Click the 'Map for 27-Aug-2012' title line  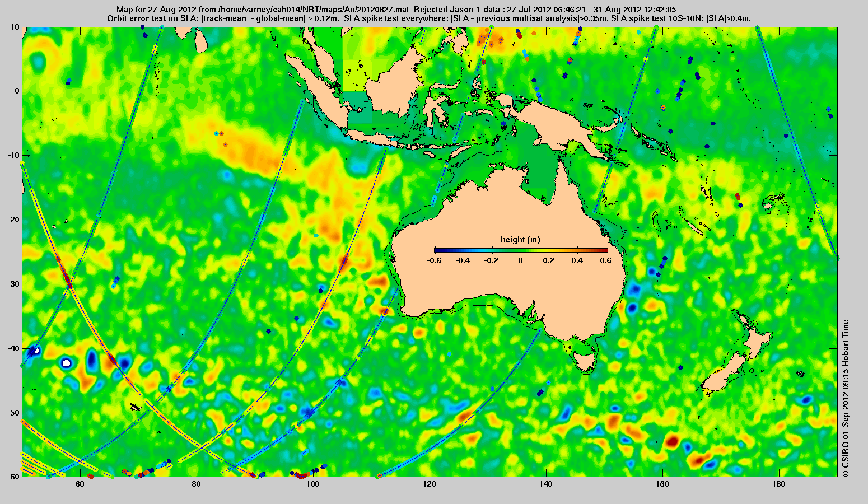396,10
